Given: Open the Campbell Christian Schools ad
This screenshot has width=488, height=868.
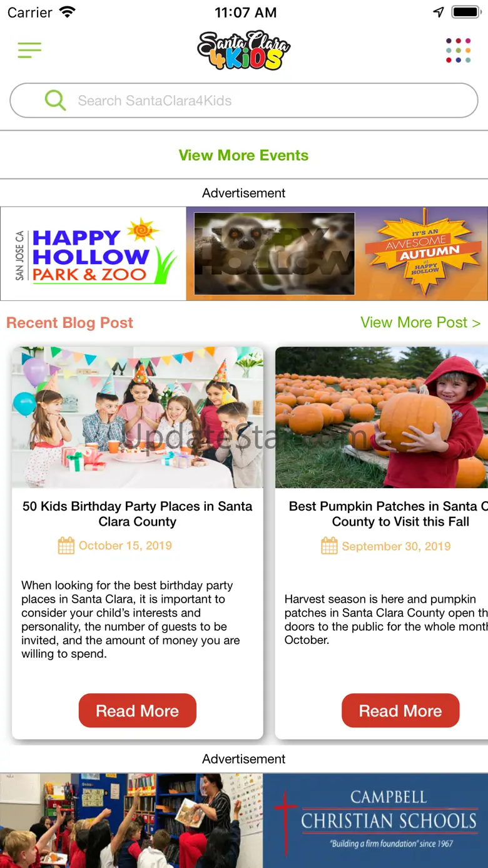Looking at the screenshot, I should point(244,820).
